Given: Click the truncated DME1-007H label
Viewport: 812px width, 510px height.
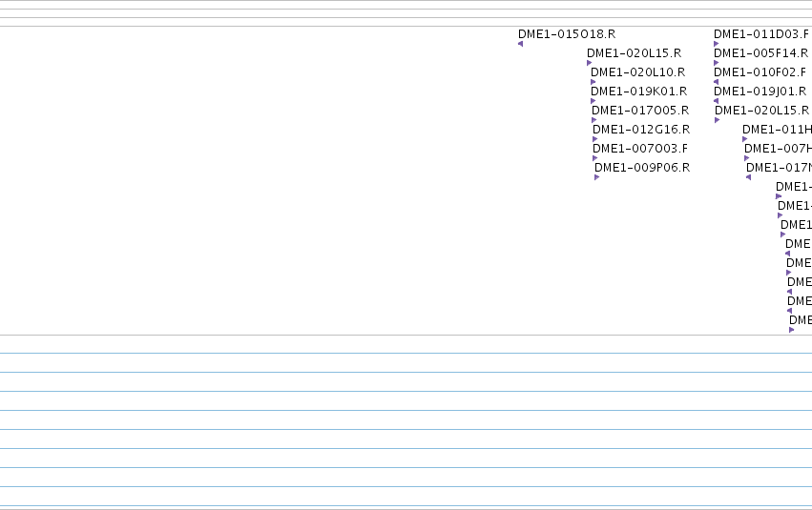Looking at the screenshot, I should point(778,149).
